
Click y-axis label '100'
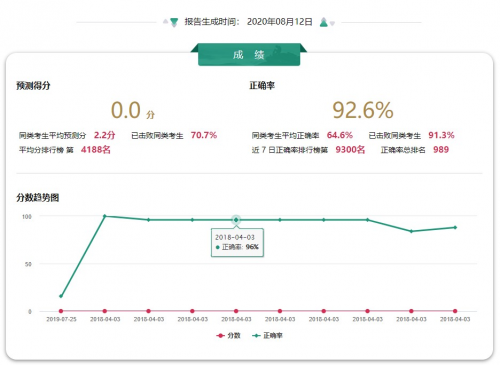[27, 217]
